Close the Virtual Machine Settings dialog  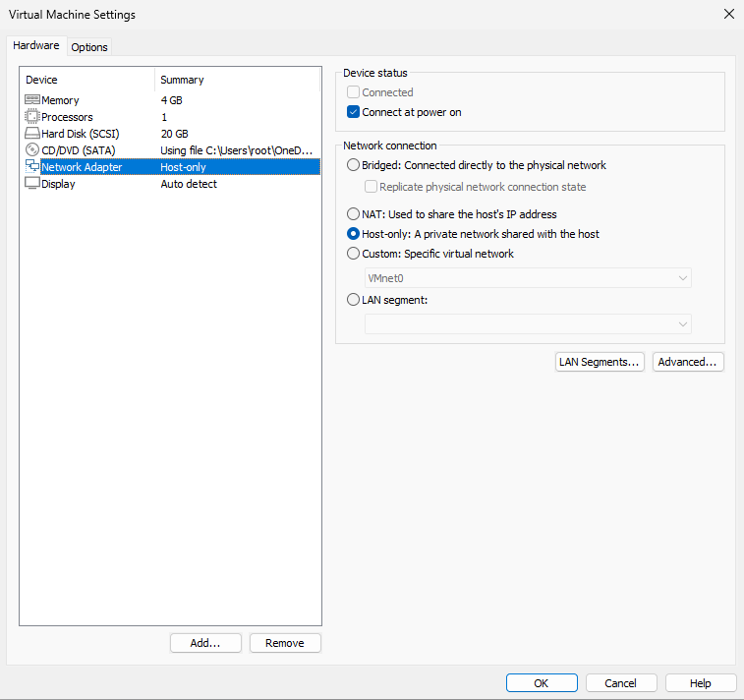[728, 14]
